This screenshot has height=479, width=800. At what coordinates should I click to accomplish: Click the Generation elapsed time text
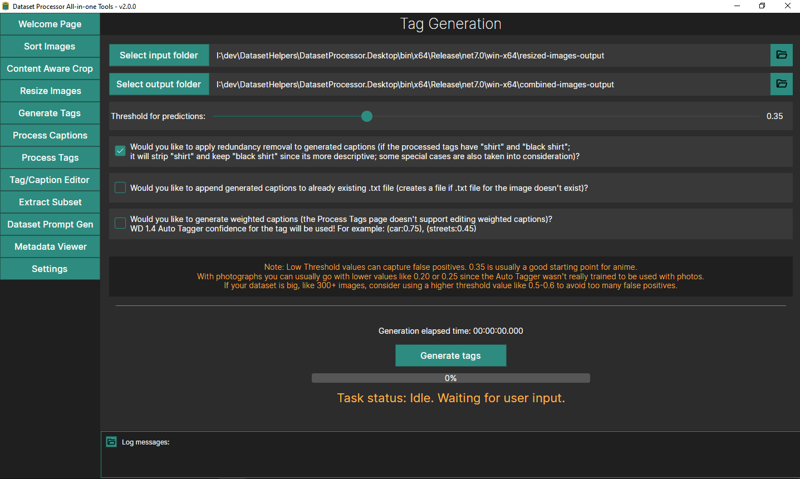tap(451, 331)
